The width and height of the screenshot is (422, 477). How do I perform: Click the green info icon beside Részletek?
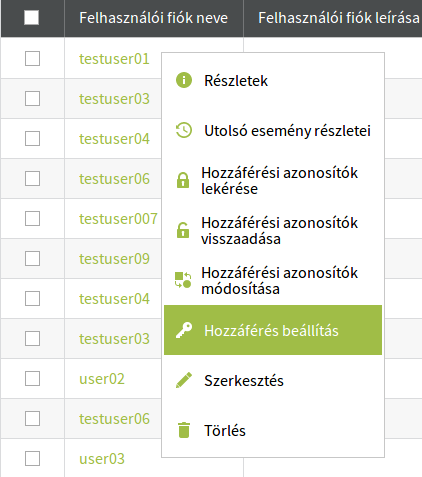click(x=184, y=80)
